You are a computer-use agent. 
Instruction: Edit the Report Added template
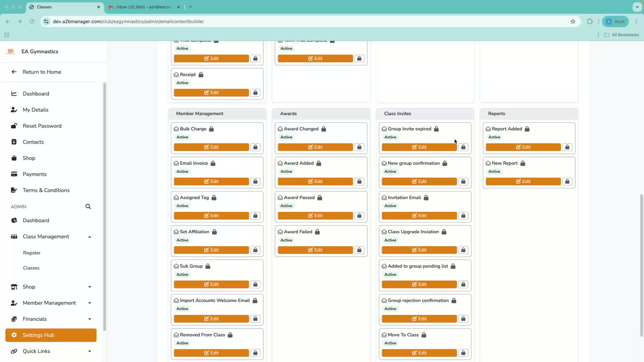(523, 147)
